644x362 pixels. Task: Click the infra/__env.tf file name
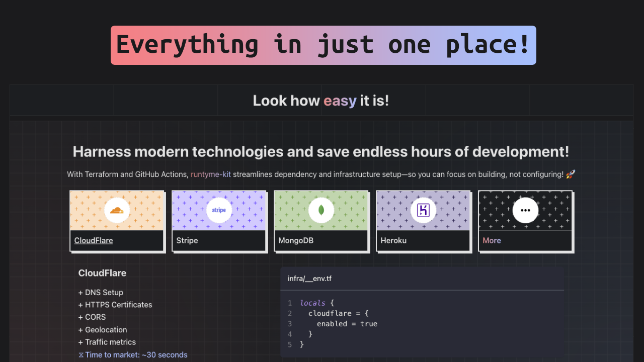coord(309,279)
